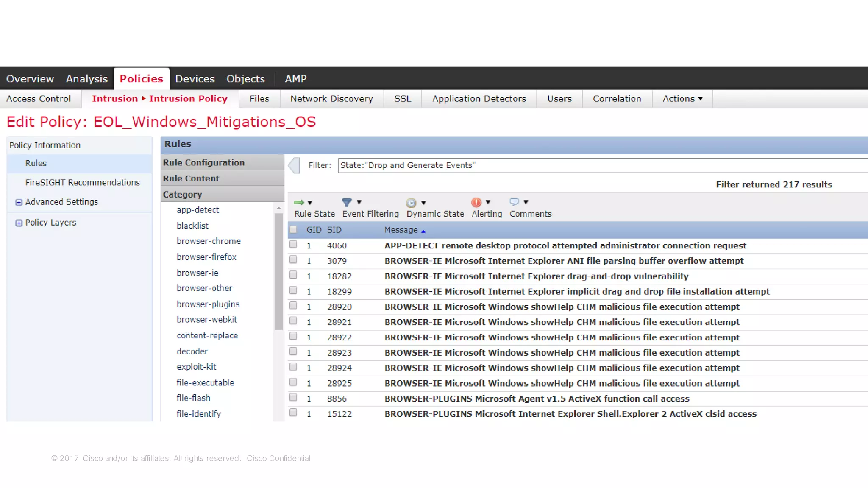Screen dimensions: 868x488
Task: Open the Network Discovery submenu tab
Action: [331, 98]
